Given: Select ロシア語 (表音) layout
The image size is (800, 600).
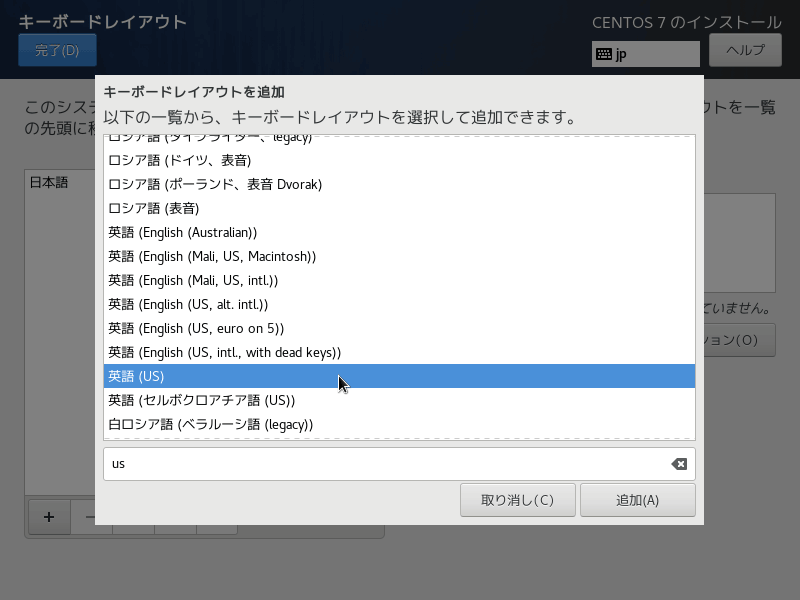Looking at the screenshot, I should coord(154,208).
